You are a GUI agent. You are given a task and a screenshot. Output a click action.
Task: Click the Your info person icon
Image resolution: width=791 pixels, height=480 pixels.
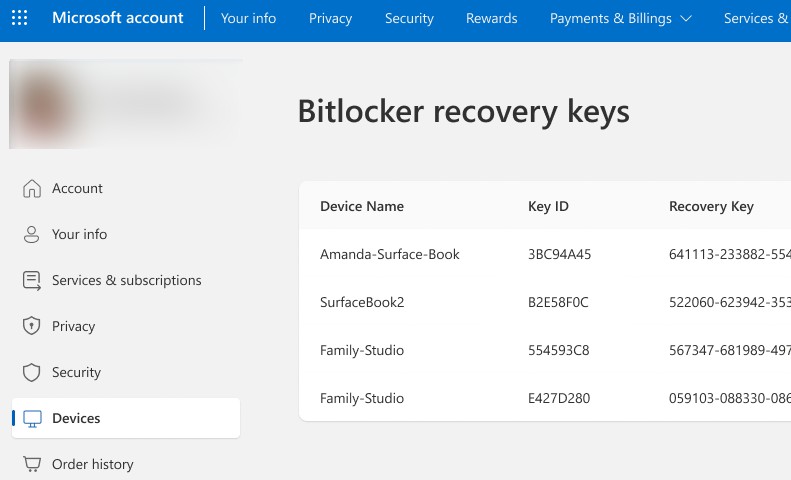click(31, 234)
